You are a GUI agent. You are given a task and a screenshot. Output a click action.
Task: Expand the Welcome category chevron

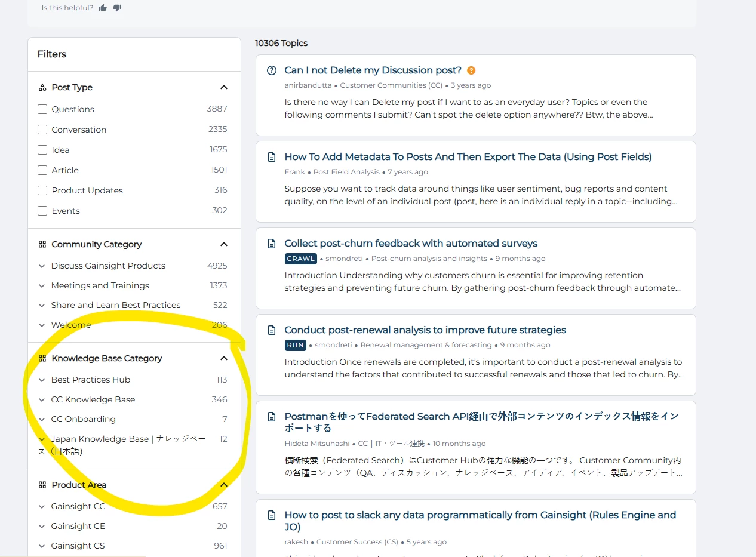coord(42,325)
